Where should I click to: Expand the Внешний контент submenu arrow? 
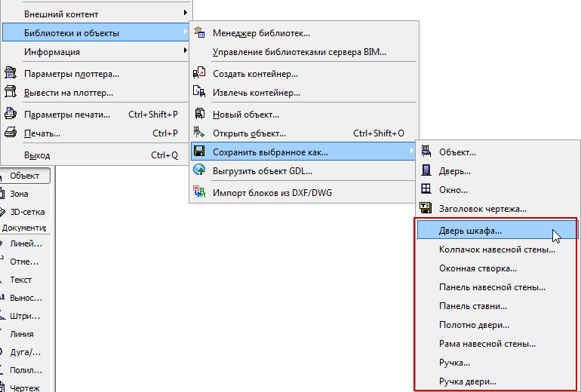point(185,14)
